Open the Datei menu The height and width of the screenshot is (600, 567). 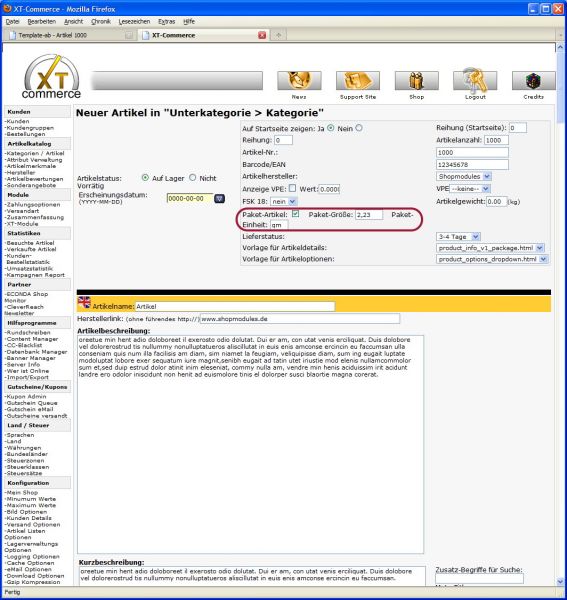coord(12,21)
